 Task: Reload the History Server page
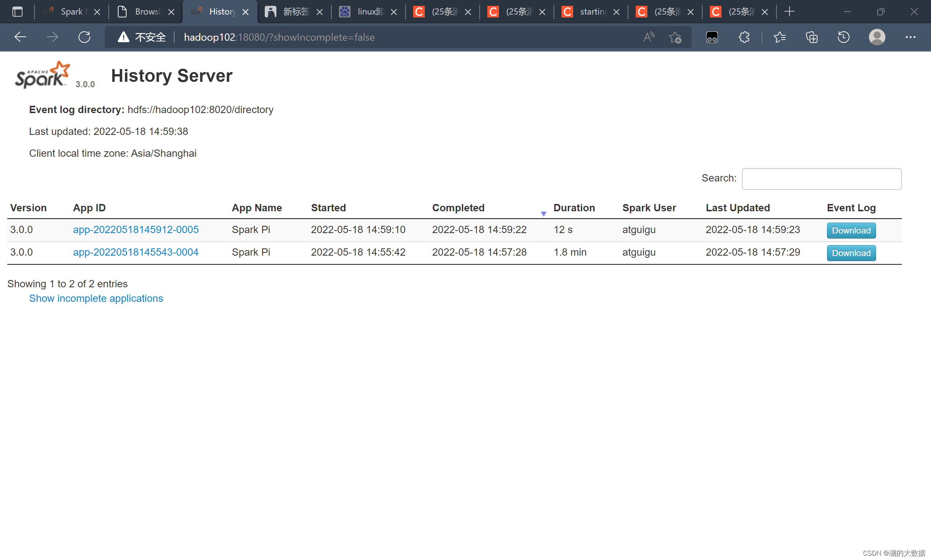tap(84, 37)
